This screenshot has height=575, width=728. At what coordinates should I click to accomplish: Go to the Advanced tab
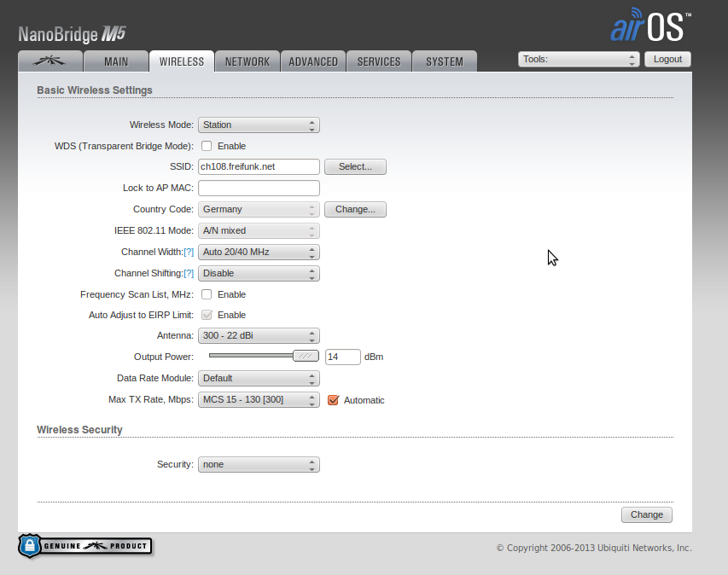tap(313, 61)
